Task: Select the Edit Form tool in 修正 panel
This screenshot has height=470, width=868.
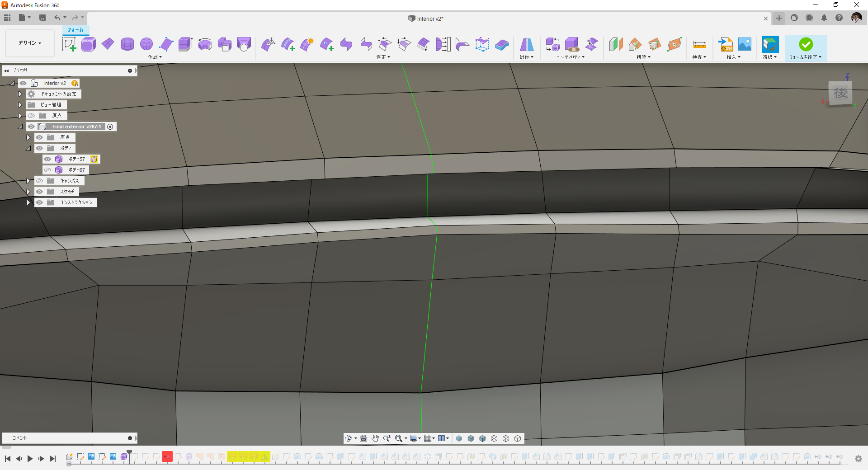Action: coord(268,44)
